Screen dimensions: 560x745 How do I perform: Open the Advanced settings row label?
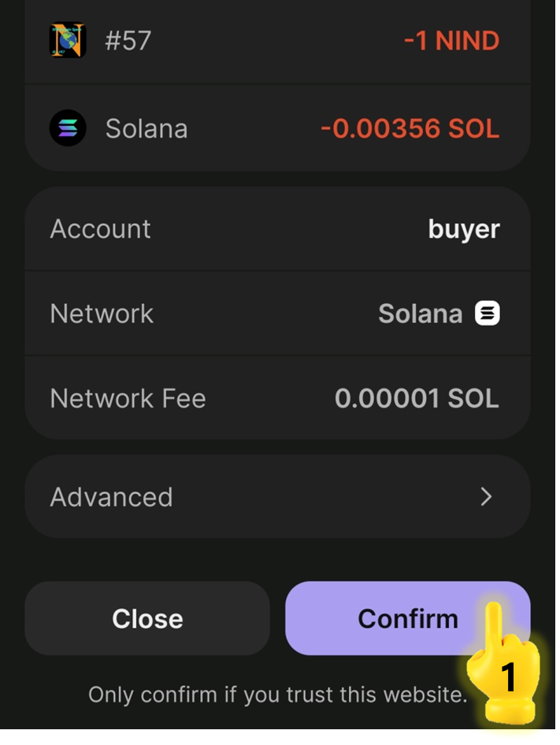tap(111, 497)
